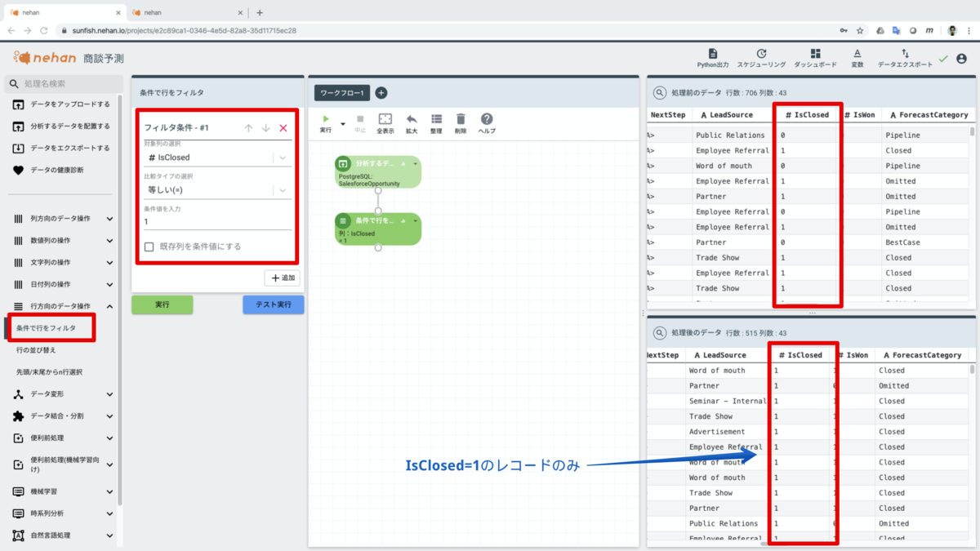Click the 分析するデータ node icon
980x551 pixels.
pos(343,164)
